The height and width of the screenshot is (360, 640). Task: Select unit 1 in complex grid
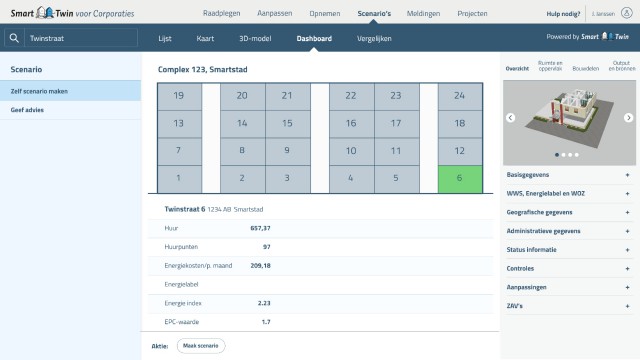[179, 178]
